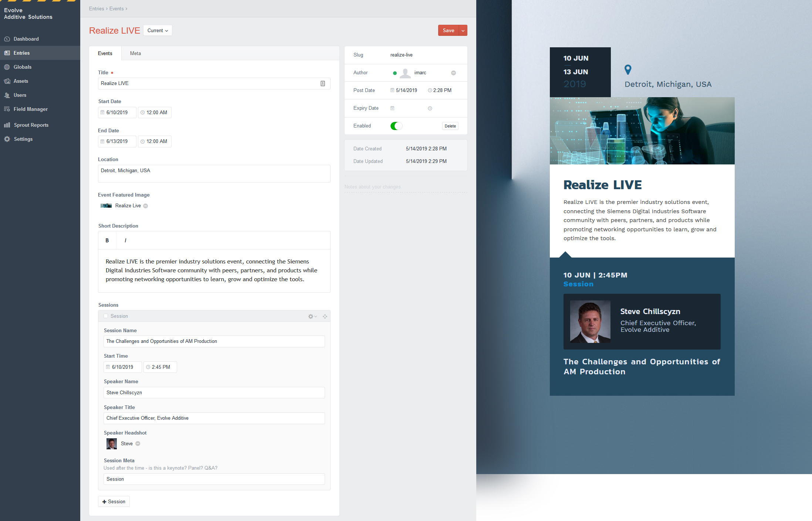Click the Events breadcrumb link

coord(116,8)
